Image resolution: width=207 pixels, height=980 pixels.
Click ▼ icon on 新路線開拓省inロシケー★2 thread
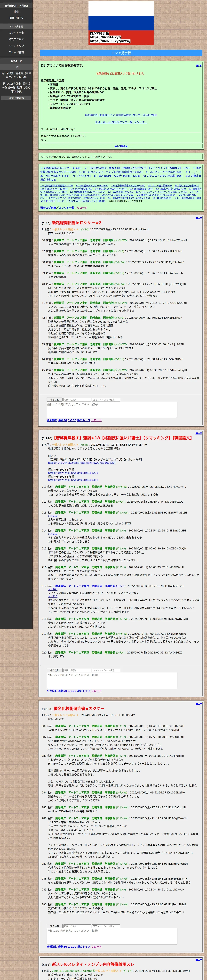(x=201, y=218)
